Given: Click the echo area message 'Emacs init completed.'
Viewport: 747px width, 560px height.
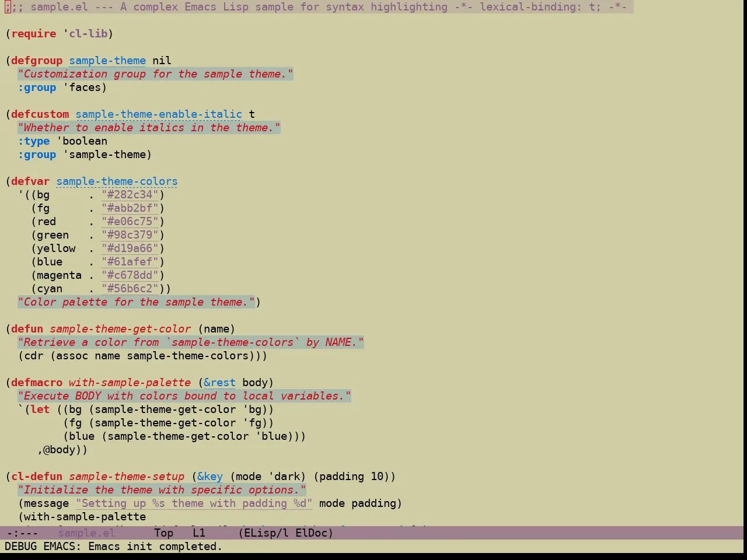Looking at the screenshot, I should [x=155, y=547].
